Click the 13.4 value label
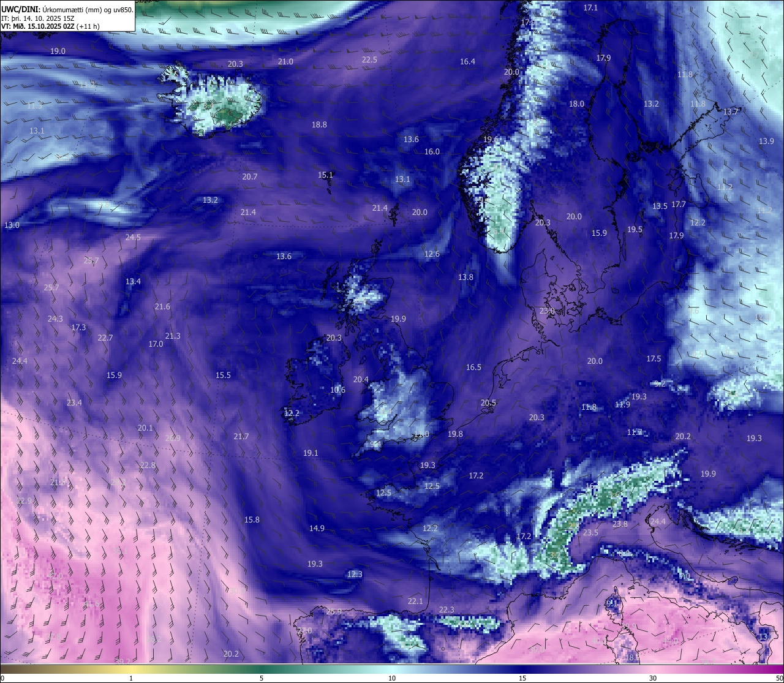The width and height of the screenshot is (784, 683). [x=133, y=282]
